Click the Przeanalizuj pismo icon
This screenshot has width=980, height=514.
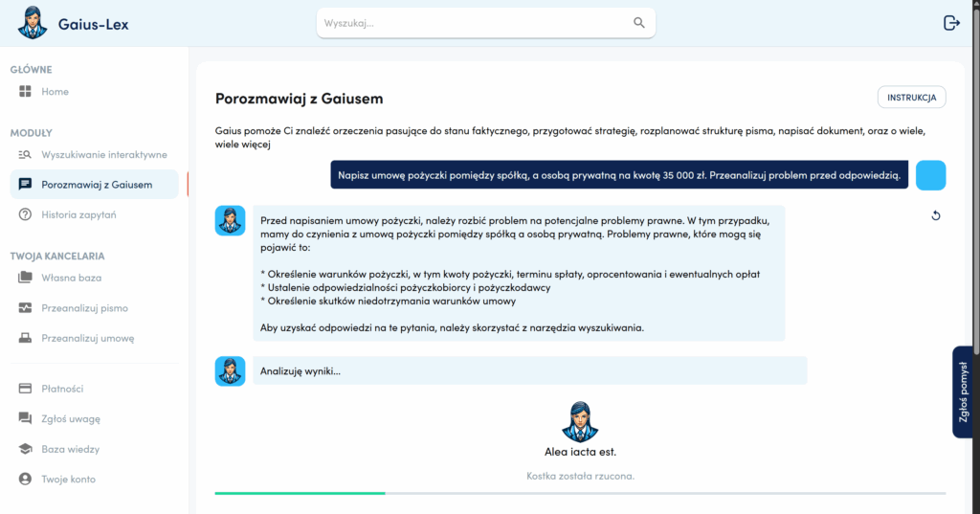click(x=25, y=307)
